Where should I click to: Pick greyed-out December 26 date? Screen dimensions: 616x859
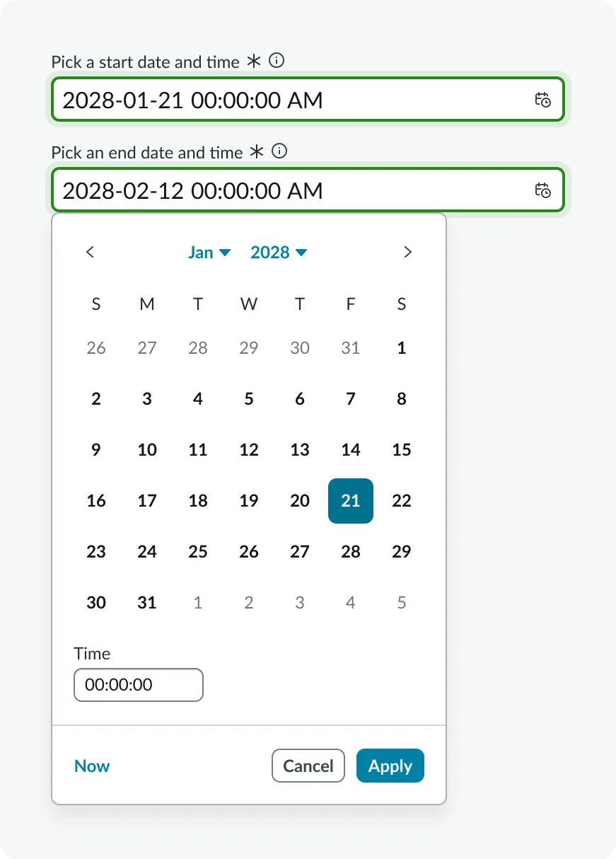pos(96,348)
